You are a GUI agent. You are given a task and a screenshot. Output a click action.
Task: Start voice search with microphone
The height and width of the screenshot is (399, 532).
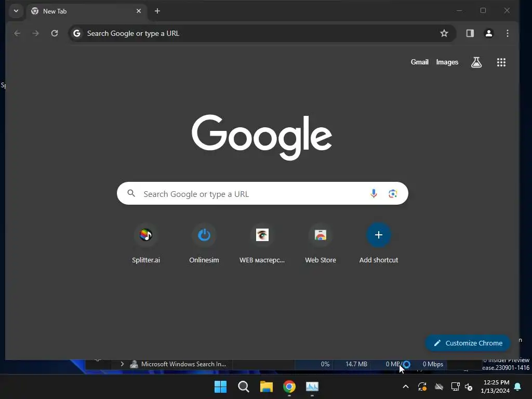(x=374, y=193)
